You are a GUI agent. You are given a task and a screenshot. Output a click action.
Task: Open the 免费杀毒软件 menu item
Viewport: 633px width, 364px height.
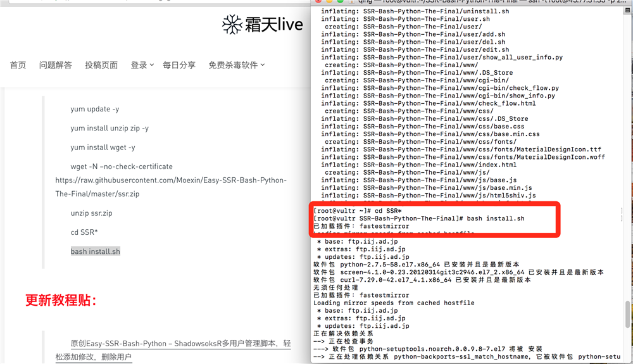pos(233,65)
